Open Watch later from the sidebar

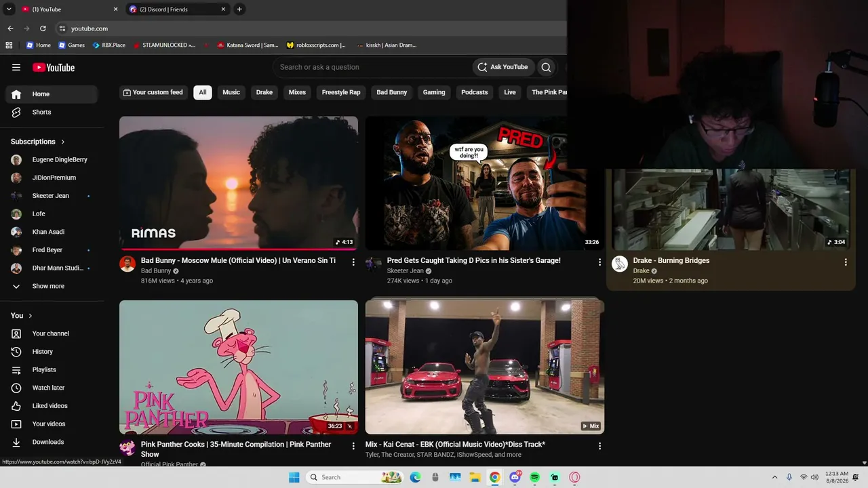(52, 388)
